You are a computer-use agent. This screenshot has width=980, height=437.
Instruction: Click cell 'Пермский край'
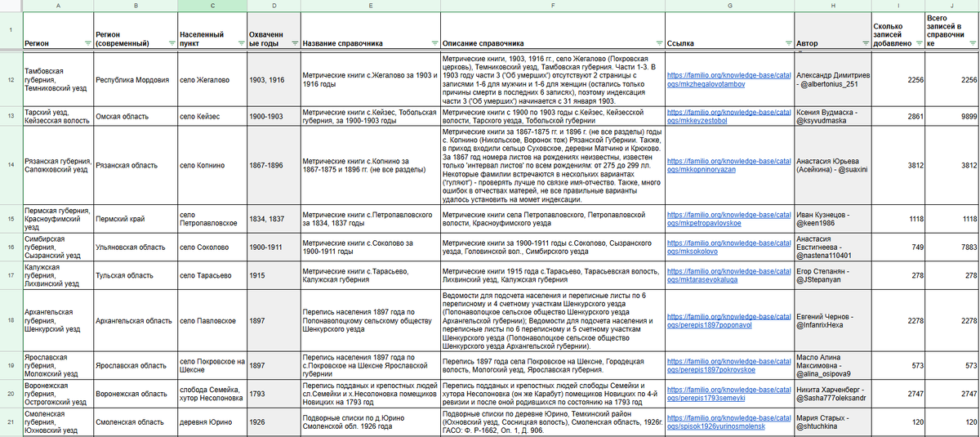click(135, 218)
